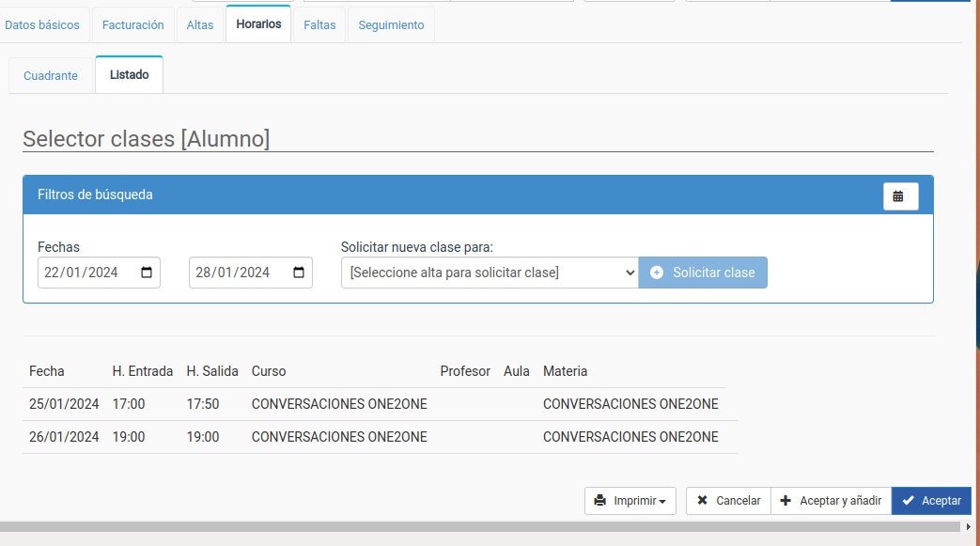Switch to Seguimiento tab
980x546 pixels.
(x=391, y=25)
